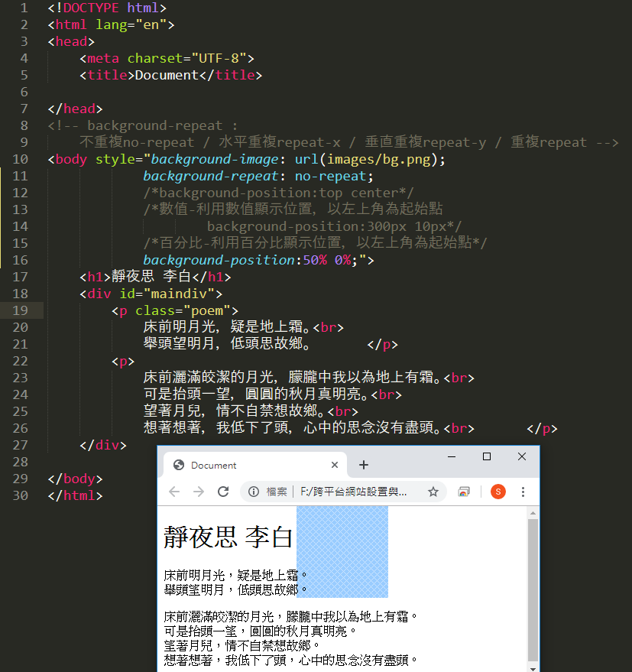Click the browser vertical scrollbar thumb
This screenshot has height=672, width=632.
[x=533, y=589]
